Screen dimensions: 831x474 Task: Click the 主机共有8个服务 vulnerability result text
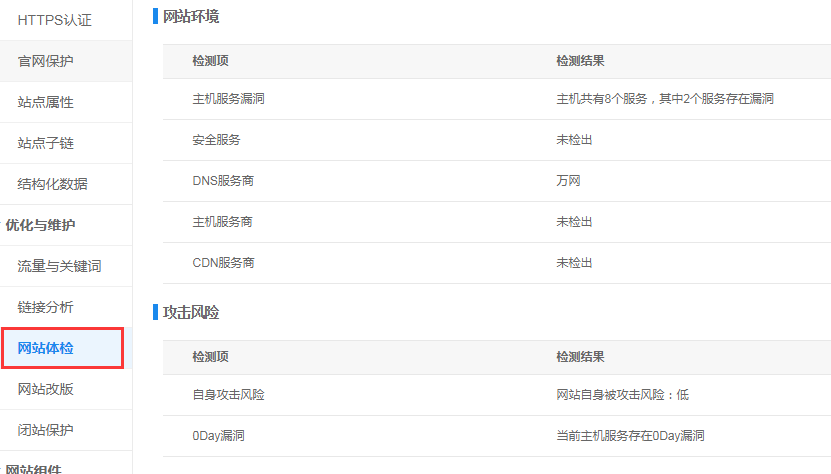pyautogui.click(x=665, y=99)
